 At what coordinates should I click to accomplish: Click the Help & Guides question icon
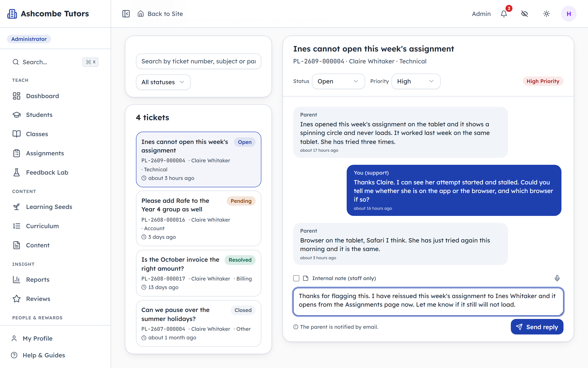point(14,355)
